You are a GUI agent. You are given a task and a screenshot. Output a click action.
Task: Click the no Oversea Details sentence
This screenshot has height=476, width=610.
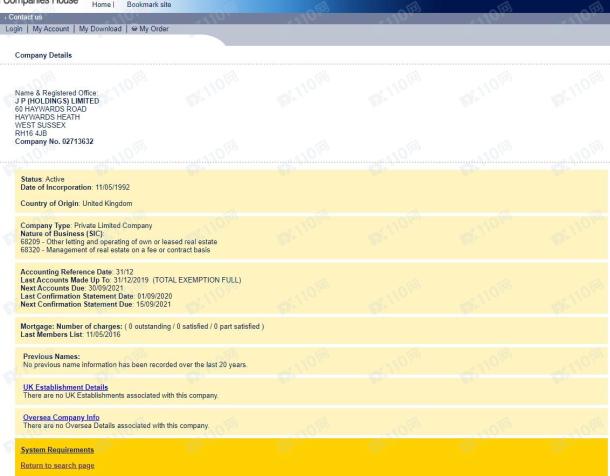[116, 425]
